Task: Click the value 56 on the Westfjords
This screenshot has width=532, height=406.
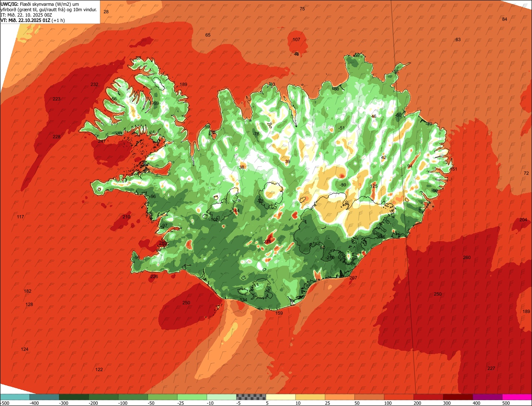Action: tap(114, 99)
